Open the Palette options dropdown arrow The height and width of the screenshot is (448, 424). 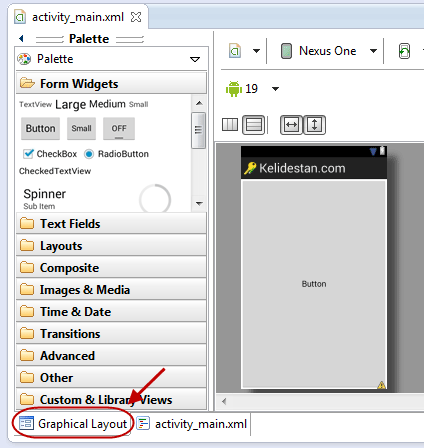pyautogui.click(x=195, y=59)
